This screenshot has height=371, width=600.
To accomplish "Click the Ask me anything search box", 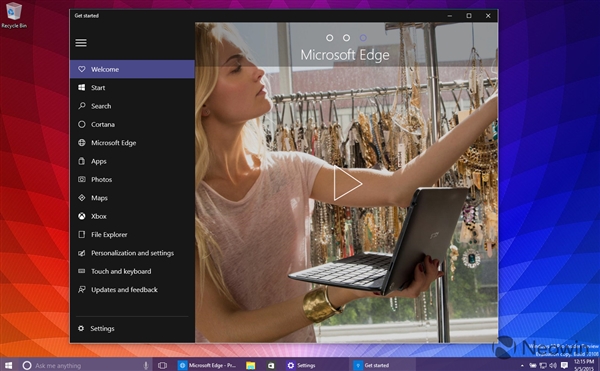I will 85,365.
